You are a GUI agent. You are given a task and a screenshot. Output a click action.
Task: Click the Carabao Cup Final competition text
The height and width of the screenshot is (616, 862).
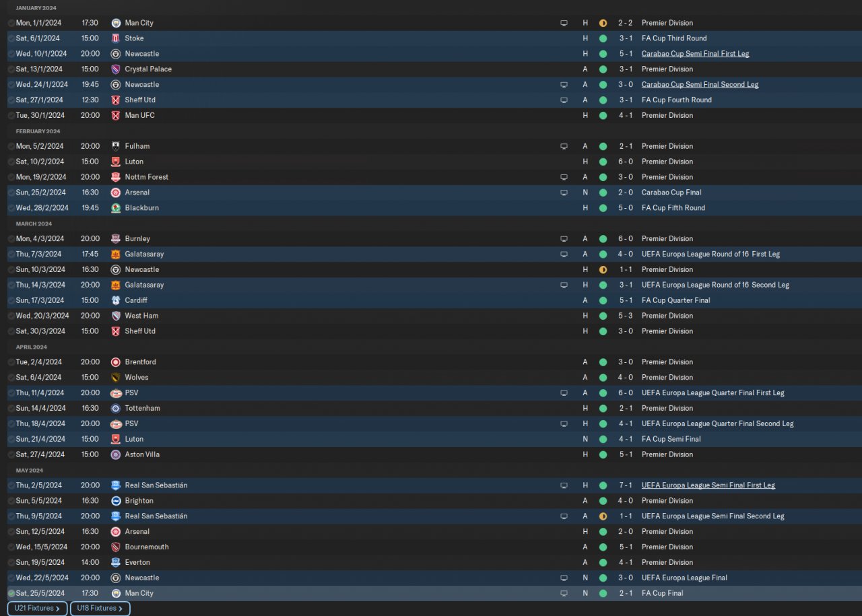tap(671, 193)
